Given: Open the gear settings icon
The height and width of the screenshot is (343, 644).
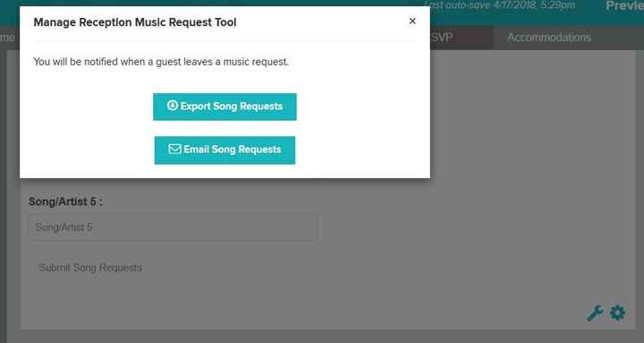Looking at the screenshot, I should (617, 313).
